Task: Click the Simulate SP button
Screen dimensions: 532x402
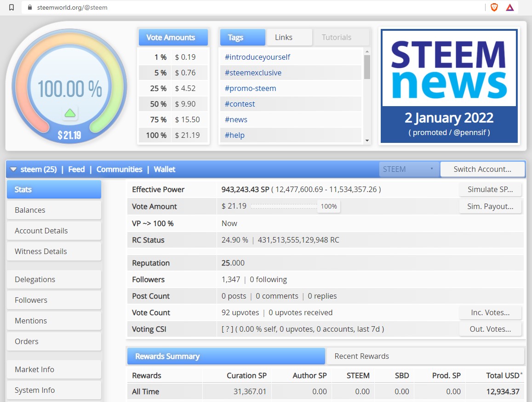Action: coord(490,189)
